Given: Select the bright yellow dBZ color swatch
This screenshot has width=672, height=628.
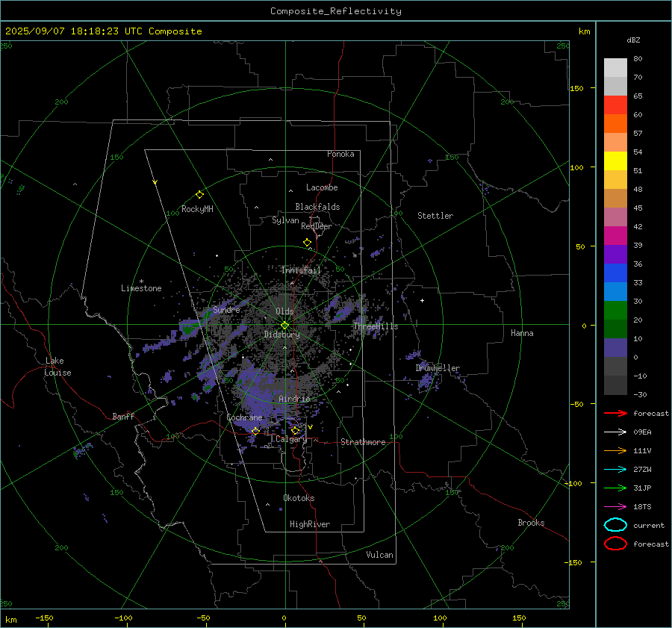Looking at the screenshot, I should pos(615,161).
